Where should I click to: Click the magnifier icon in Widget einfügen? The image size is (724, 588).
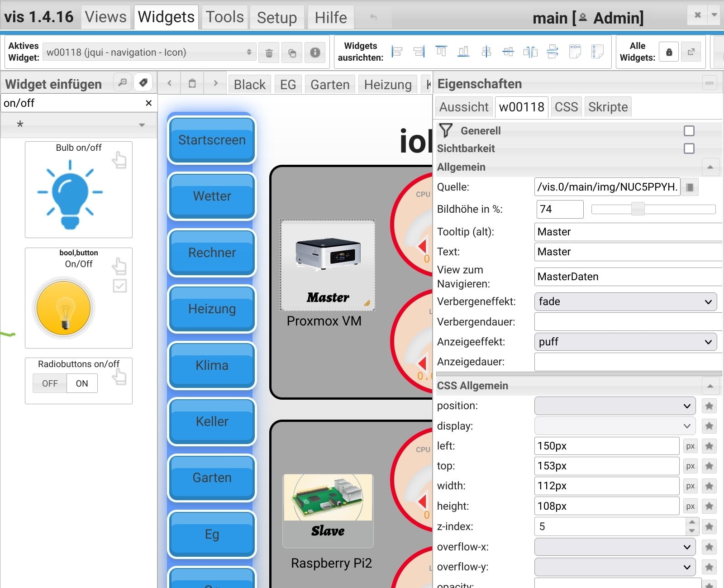click(122, 82)
